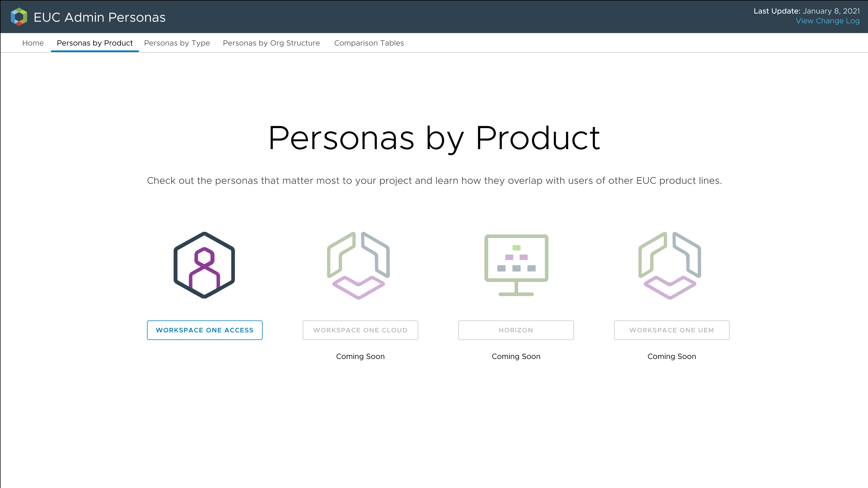Go to Personas by Org Structure tab
This screenshot has height=488, width=868.
[271, 43]
